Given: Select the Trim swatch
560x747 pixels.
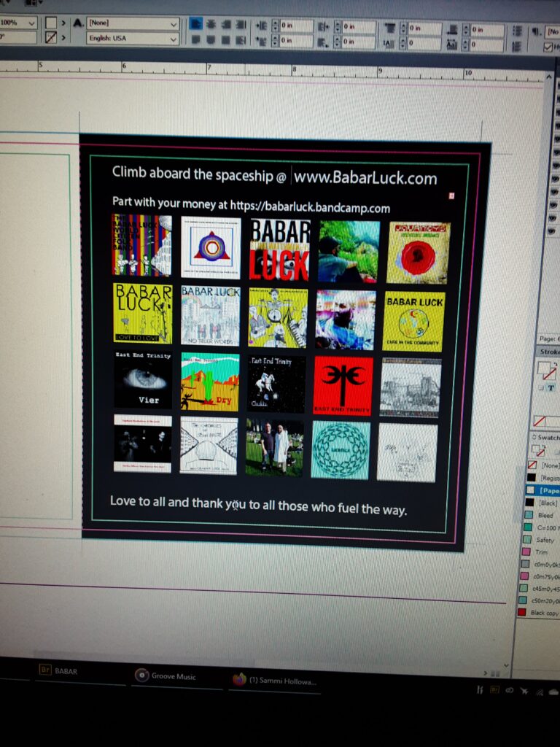Looking at the screenshot, I should [540, 551].
